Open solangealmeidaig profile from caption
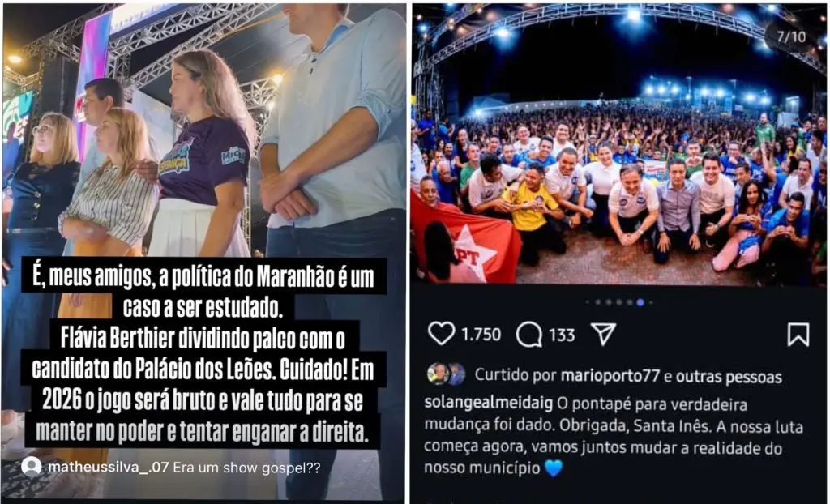The image size is (830, 504). click(489, 404)
